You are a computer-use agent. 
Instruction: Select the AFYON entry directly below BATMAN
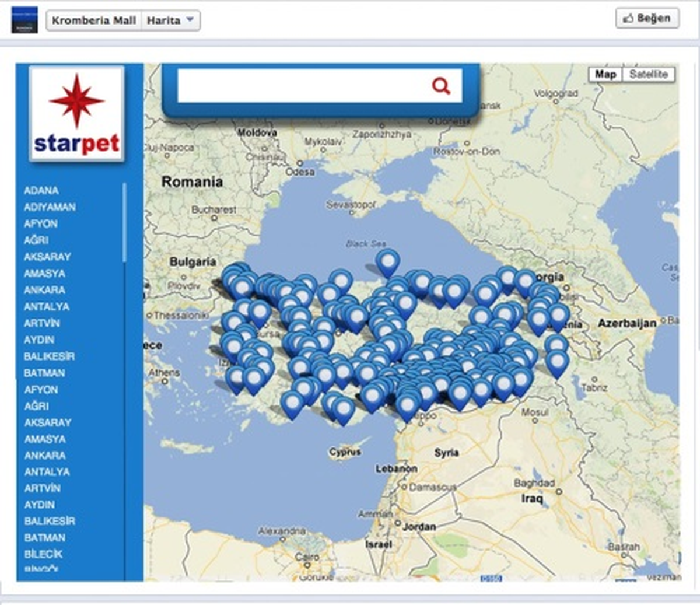coord(41,389)
